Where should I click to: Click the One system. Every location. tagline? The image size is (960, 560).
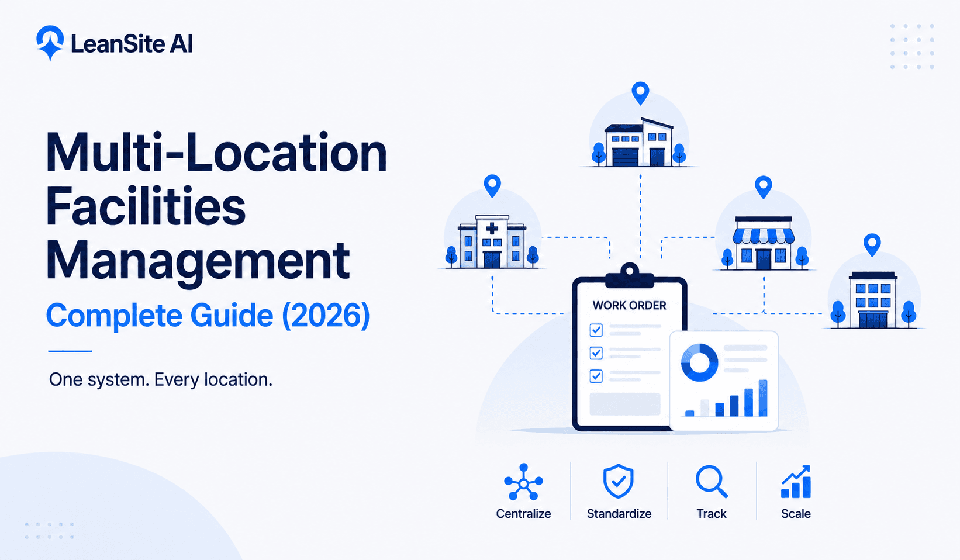tap(161, 379)
